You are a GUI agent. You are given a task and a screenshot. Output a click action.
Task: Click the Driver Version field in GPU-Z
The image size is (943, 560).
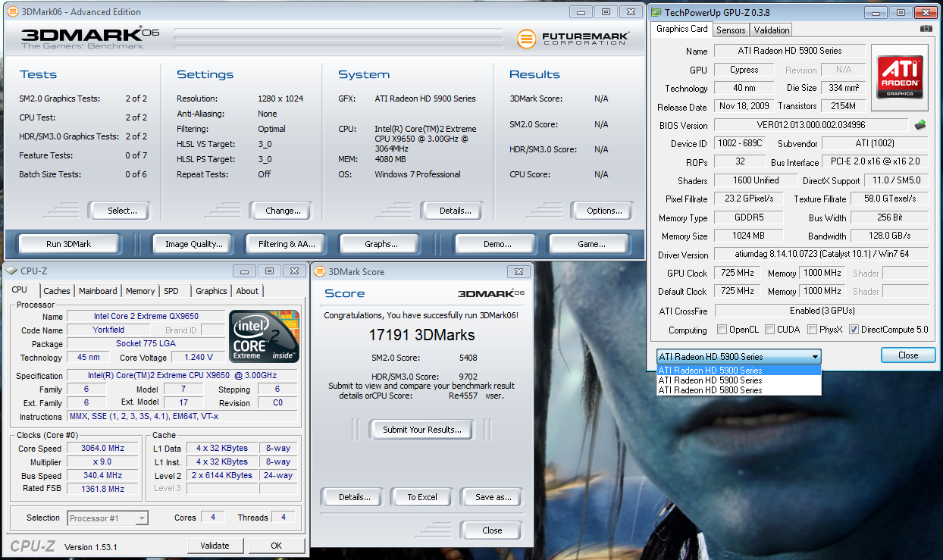pyautogui.click(x=822, y=255)
